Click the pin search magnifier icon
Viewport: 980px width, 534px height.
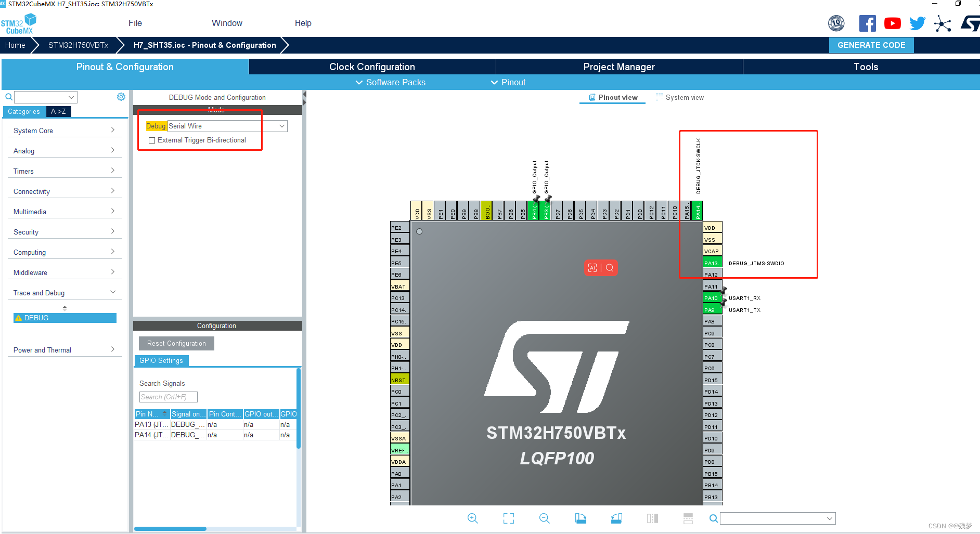(x=713, y=518)
